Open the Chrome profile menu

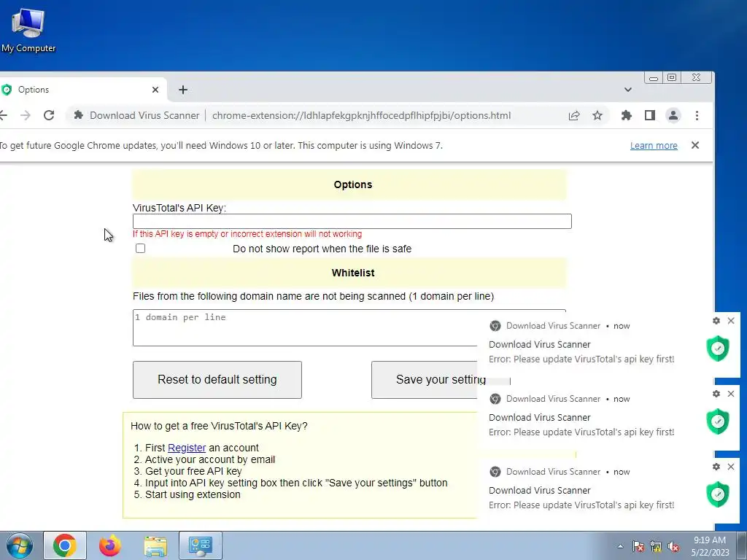pyautogui.click(x=673, y=115)
